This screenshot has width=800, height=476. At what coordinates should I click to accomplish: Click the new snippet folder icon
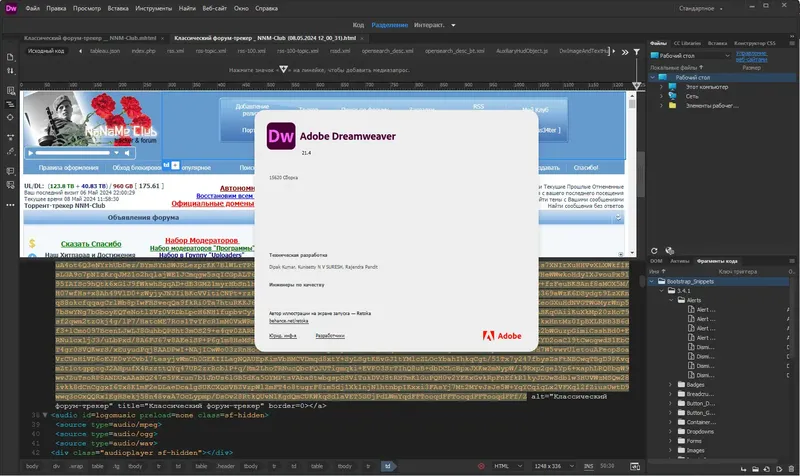[x=755, y=469]
